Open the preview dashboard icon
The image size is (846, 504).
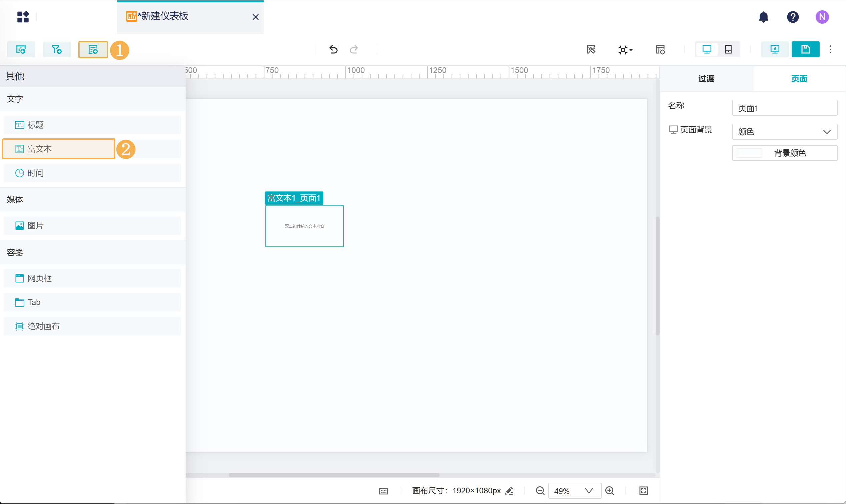coord(774,50)
